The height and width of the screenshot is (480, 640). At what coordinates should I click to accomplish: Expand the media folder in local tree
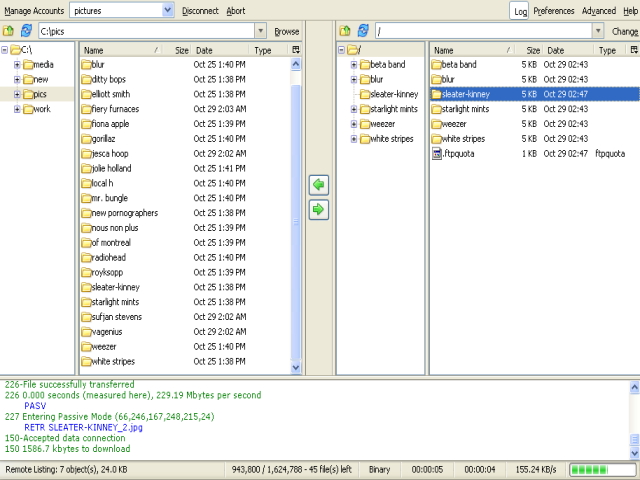(x=17, y=65)
